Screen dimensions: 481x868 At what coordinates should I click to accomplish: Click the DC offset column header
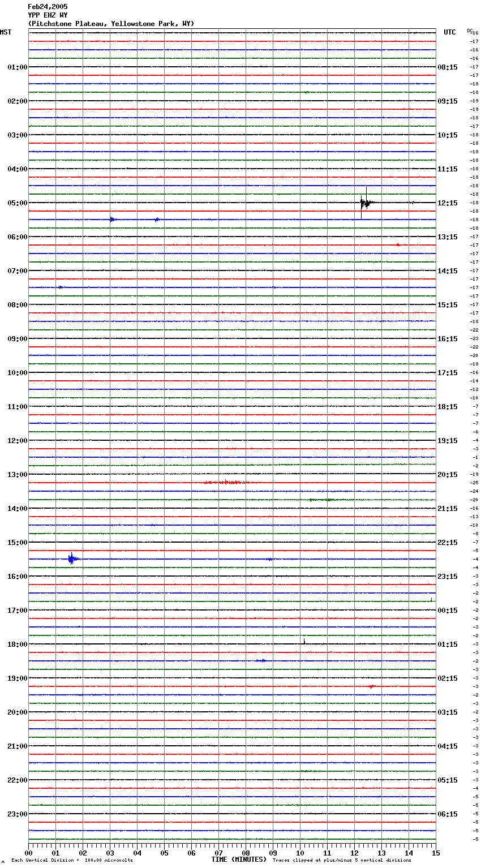[x=470, y=31]
